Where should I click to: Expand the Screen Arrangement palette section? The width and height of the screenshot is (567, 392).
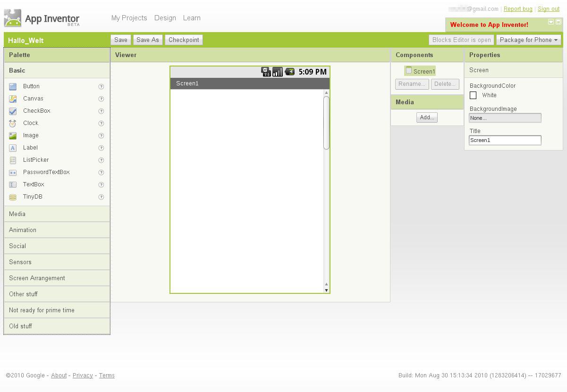click(57, 278)
